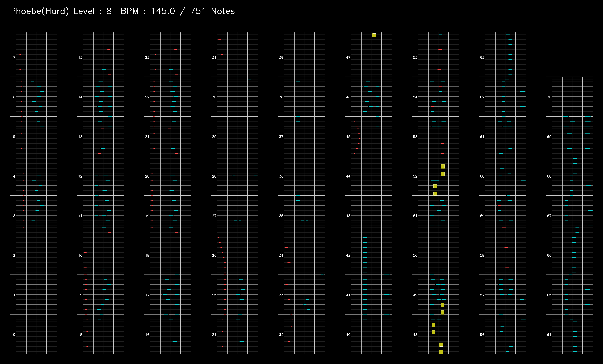Select measure 58 label
Image resolution: width=603 pixels, height=364 pixels.
[482, 255]
